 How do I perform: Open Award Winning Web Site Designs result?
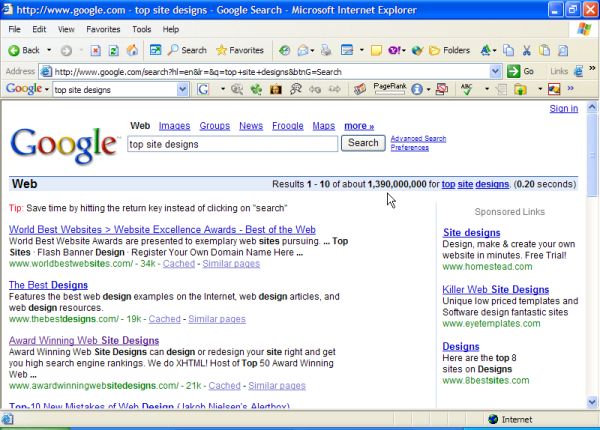pos(84,340)
